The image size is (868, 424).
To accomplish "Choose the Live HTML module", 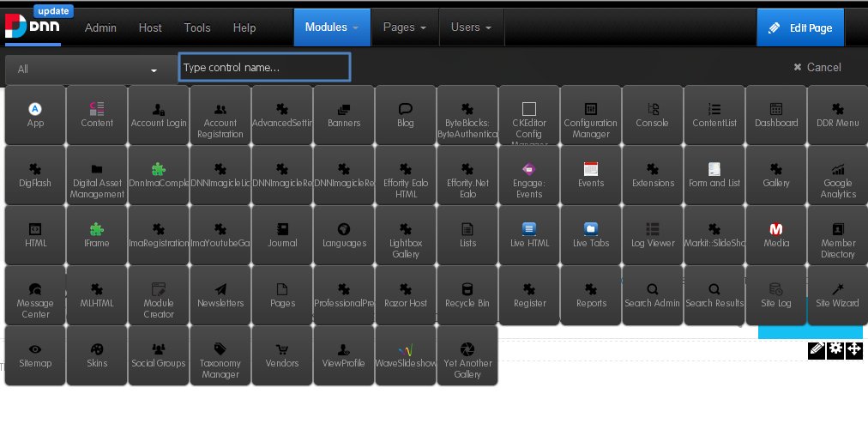I will (529, 235).
